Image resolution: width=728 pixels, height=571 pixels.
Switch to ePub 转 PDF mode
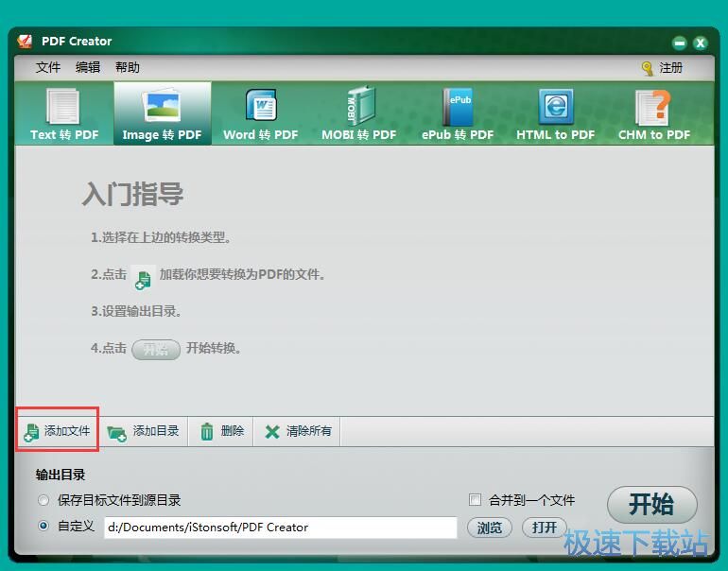click(458, 113)
